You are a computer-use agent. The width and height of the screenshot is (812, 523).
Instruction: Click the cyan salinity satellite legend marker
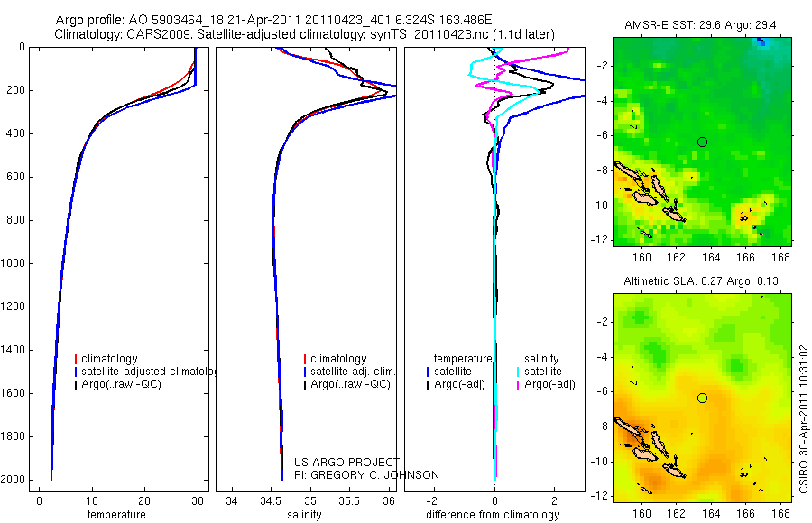pos(518,372)
